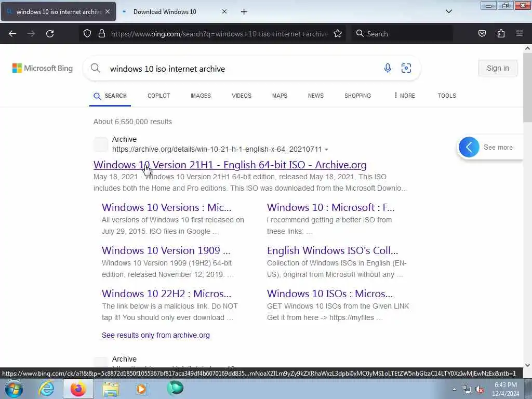532x399 pixels.
Task: Open Bing visual search camera icon
Action: click(x=406, y=68)
